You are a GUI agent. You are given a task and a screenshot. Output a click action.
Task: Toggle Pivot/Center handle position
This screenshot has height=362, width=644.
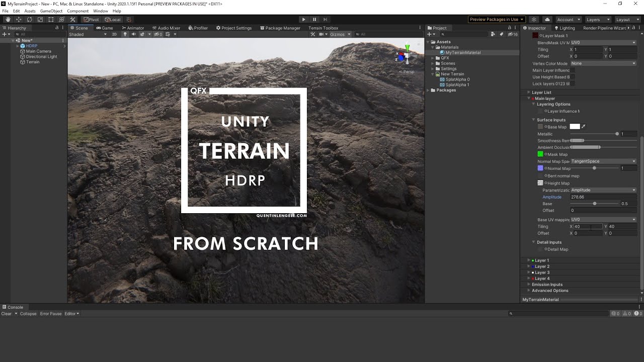pos(92,20)
